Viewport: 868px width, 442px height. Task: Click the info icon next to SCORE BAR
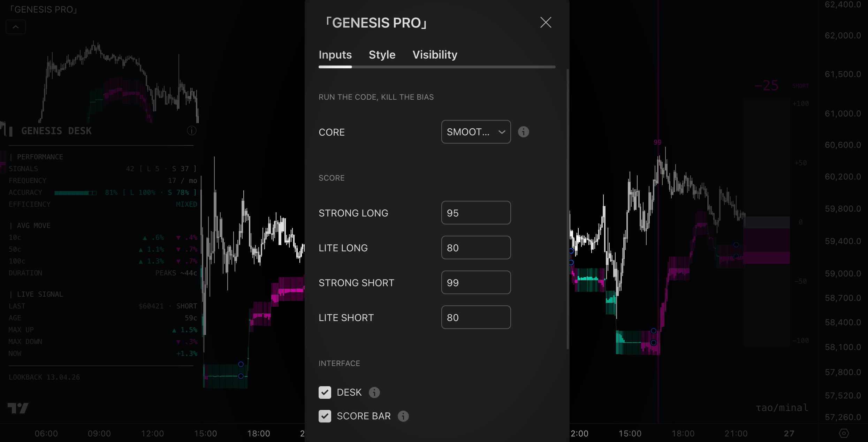[403, 416]
